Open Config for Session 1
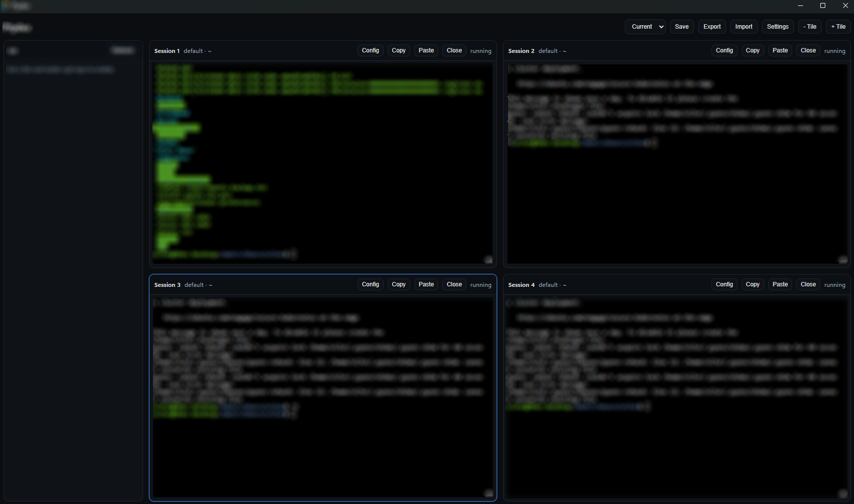Screen dimensions: 854x504 coord(370,50)
